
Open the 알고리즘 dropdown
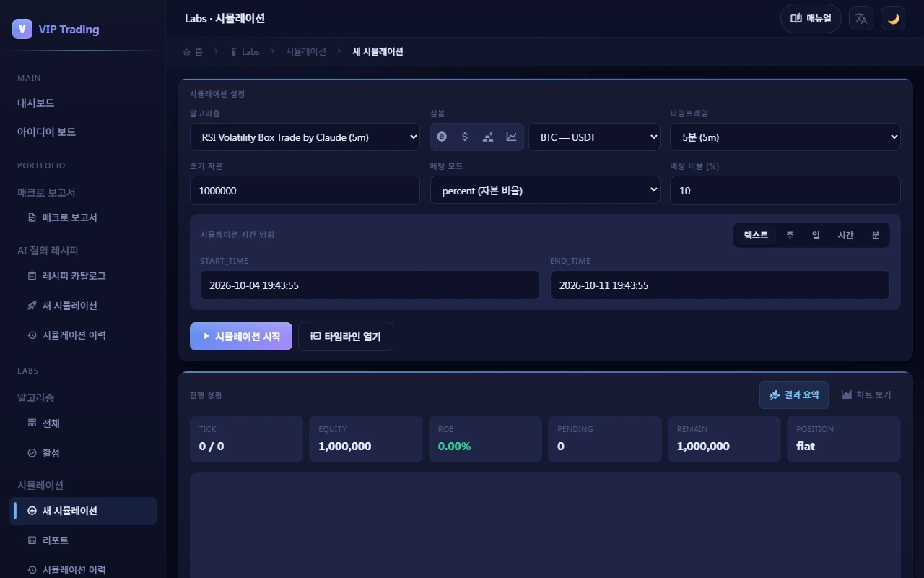(305, 137)
